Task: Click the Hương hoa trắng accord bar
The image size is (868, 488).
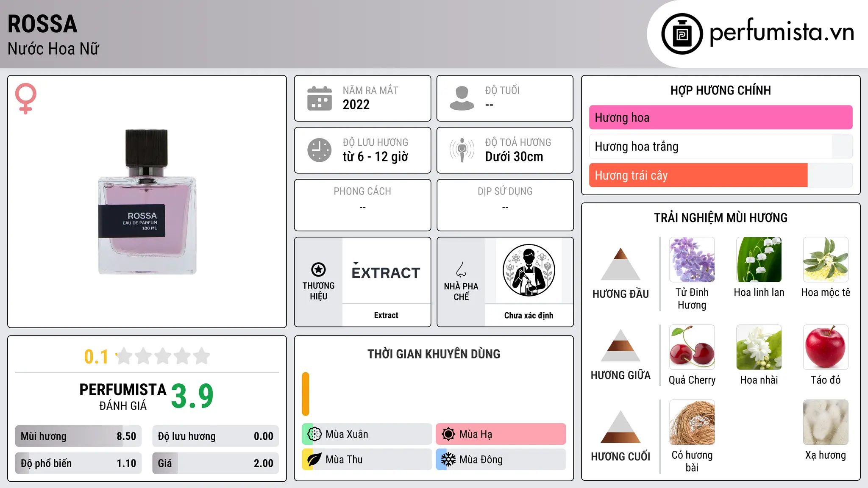Action: [721, 146]
